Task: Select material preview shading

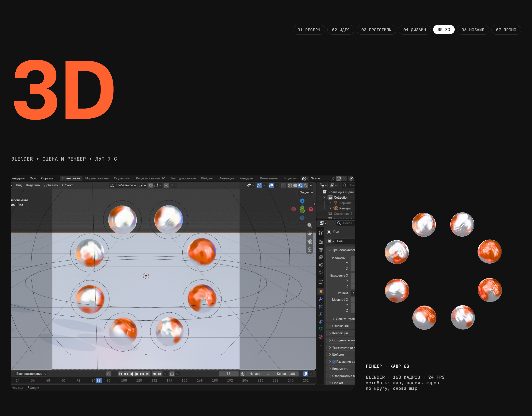Action: (300, 185)
